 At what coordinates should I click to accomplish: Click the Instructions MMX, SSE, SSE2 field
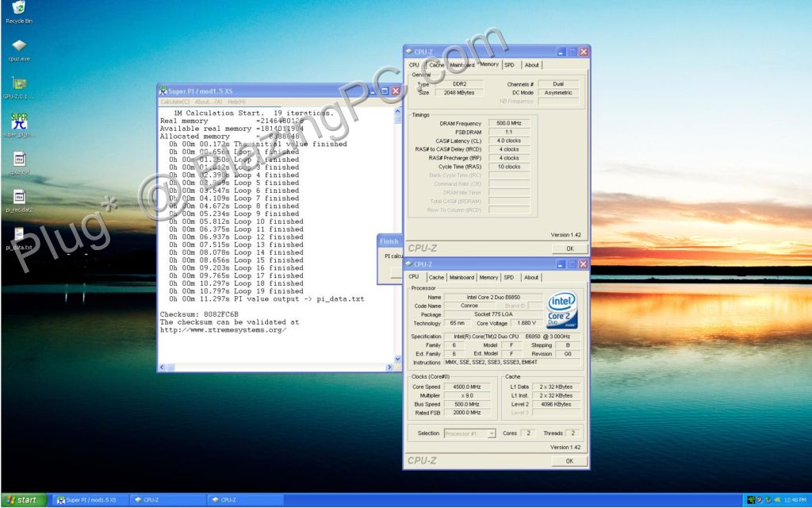(x=511, y=362)
